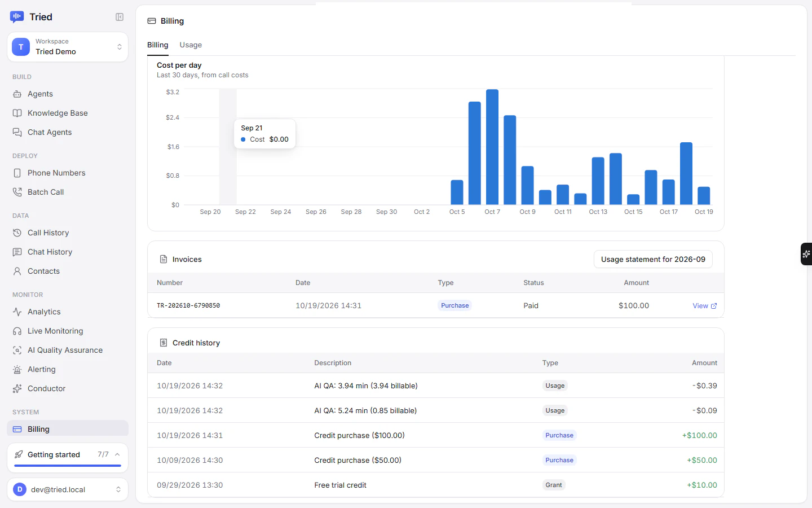Click the Chat Agents bubble icon
812x508 pixels.
17,132
